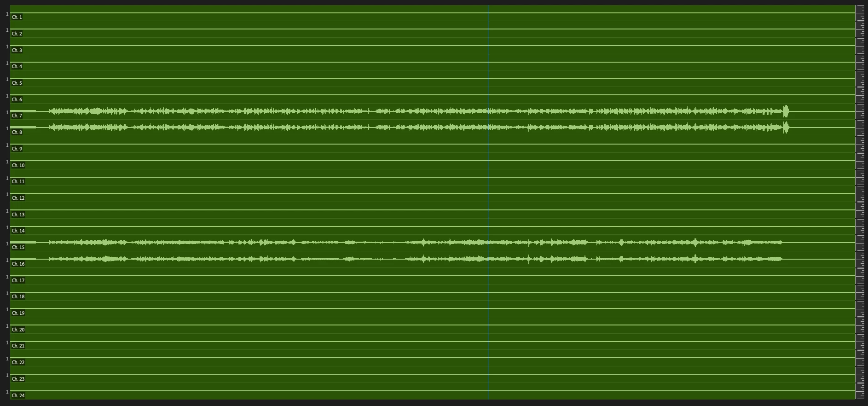Toggle the Ch. 6 channel label
868x406 pixels.
17,100
